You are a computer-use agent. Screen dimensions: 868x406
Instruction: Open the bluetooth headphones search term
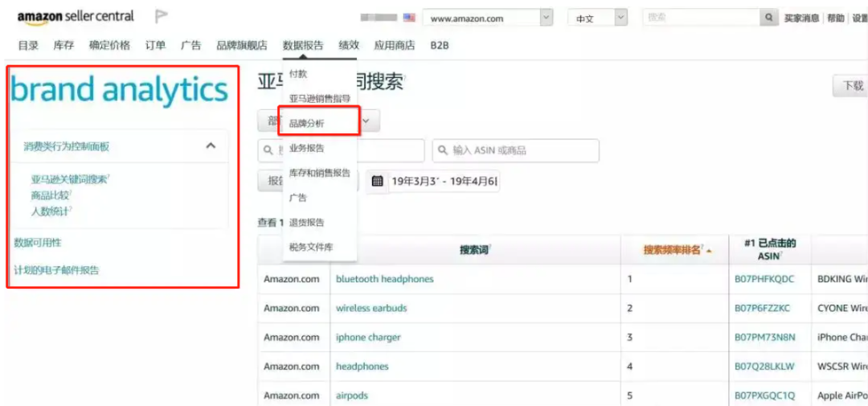[x=385, y=279]
